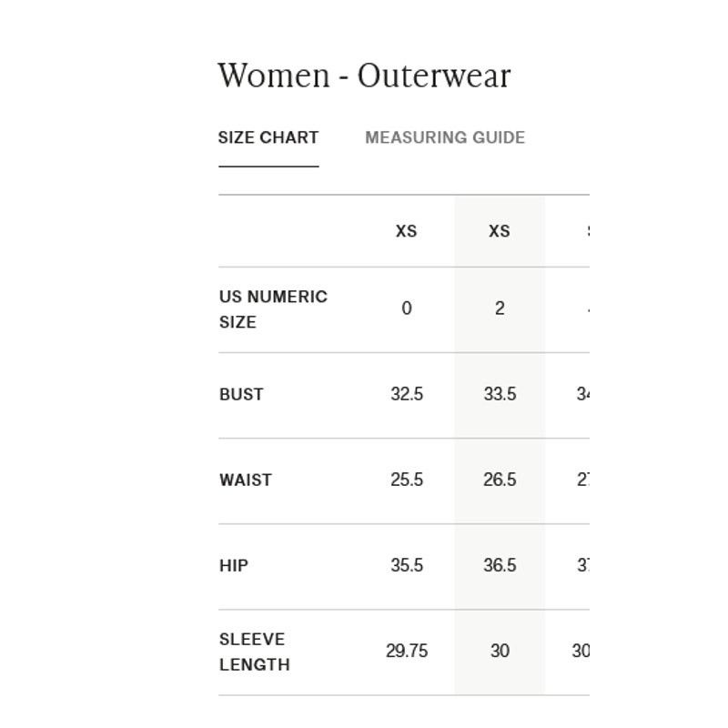This screenshot has height=728, width=728.
Task: Select the bust value 33.5
Action: (x=500, y=394)
